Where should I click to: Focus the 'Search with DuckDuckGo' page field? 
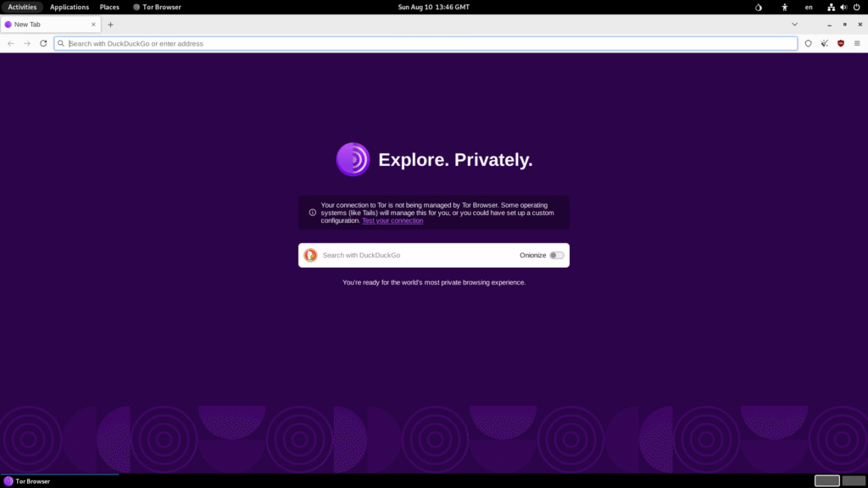[x=415, y=255]
